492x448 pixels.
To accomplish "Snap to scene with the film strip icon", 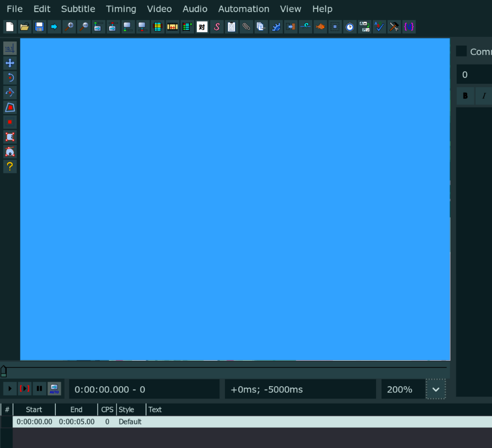I will pyautogui.click(x=172, y=27).
